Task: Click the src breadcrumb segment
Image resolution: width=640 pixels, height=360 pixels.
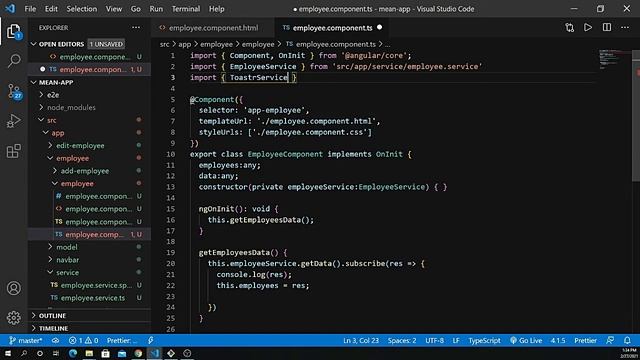Action: [164, 44]
